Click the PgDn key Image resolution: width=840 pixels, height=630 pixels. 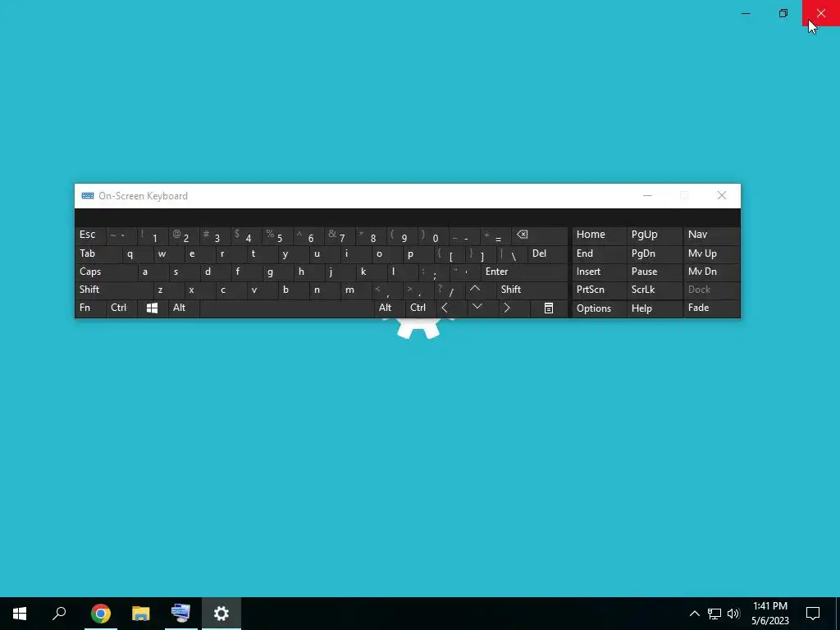tap(655, 253)
